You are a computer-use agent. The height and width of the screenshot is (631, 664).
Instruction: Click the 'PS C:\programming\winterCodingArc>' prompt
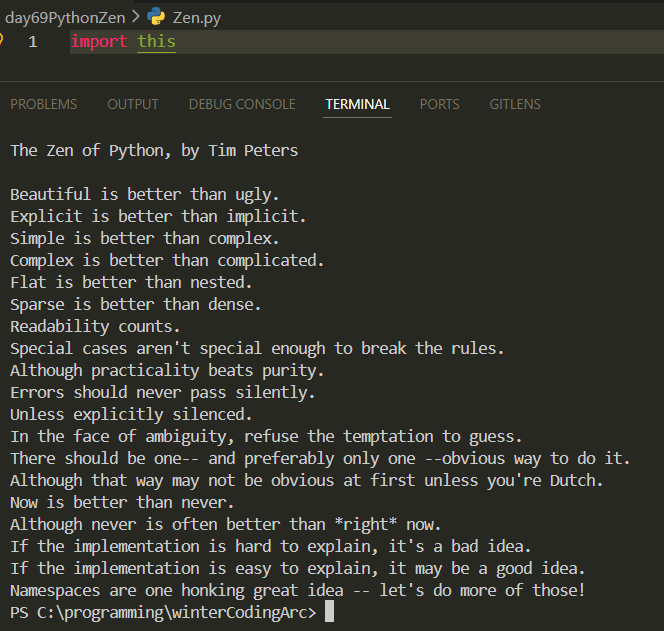tap(163, 613)
